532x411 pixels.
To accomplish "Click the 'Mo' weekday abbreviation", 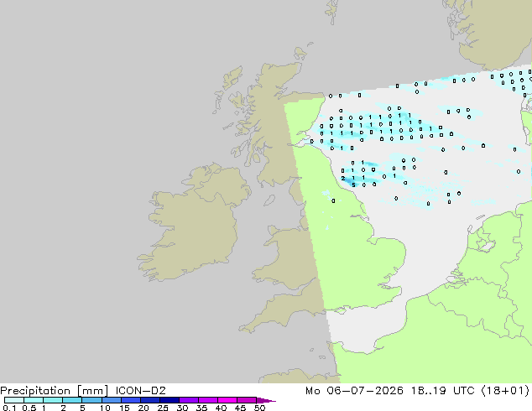I will click(312, 391).
